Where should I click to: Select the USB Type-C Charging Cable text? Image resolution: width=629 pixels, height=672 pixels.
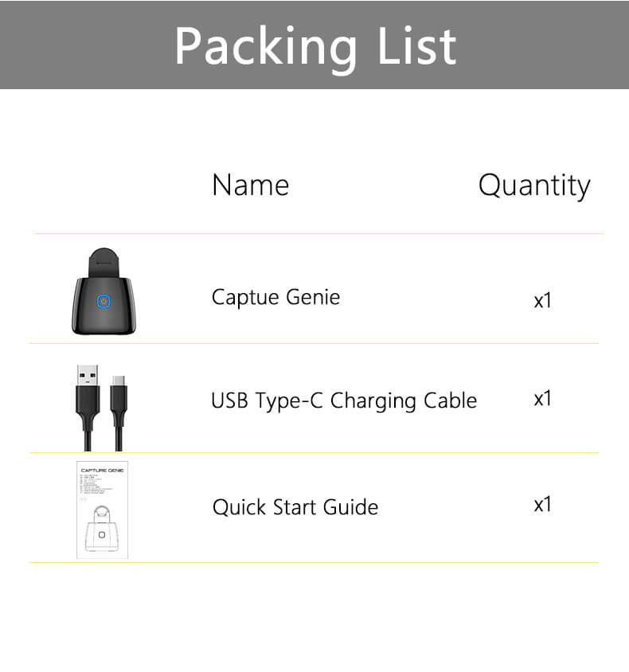344,401
